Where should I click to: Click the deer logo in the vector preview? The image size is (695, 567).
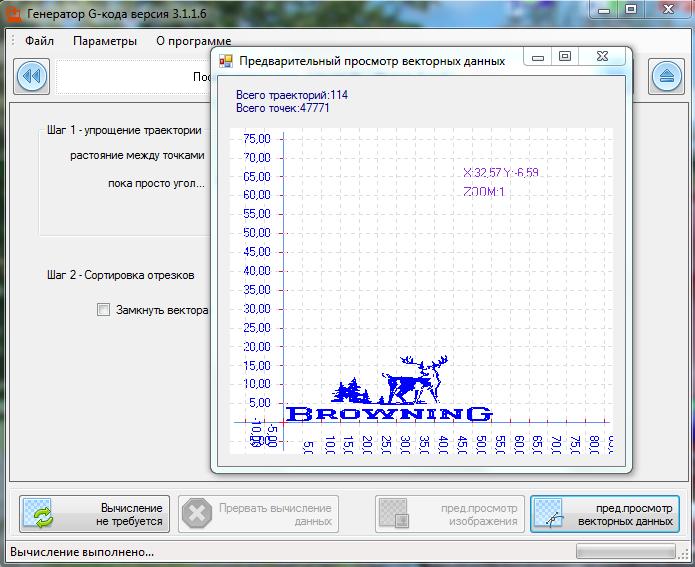(x=413, y=379)
